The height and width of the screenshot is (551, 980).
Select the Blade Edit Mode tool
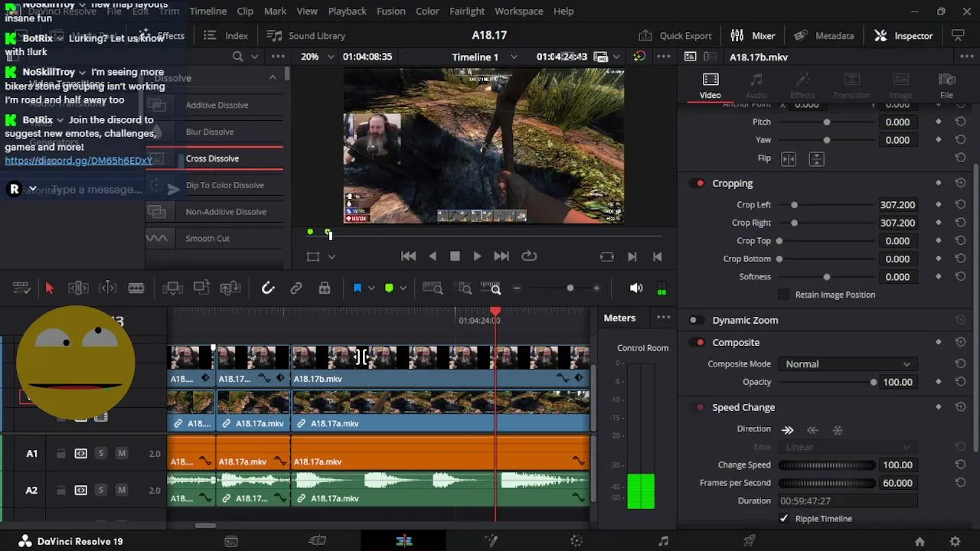click(136, 289)
